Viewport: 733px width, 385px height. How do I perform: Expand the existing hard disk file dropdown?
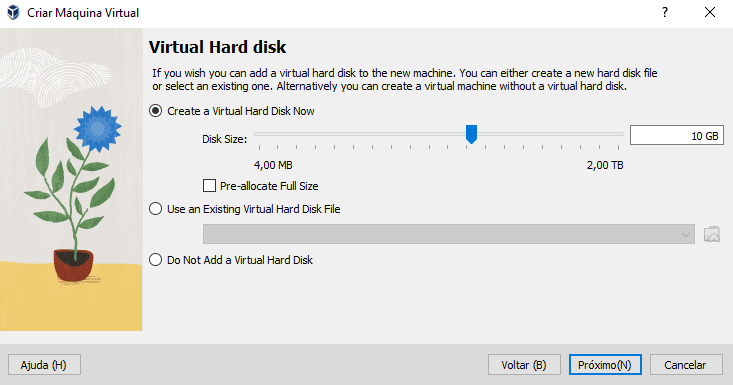pyautogui.click(x=448, y=234)
